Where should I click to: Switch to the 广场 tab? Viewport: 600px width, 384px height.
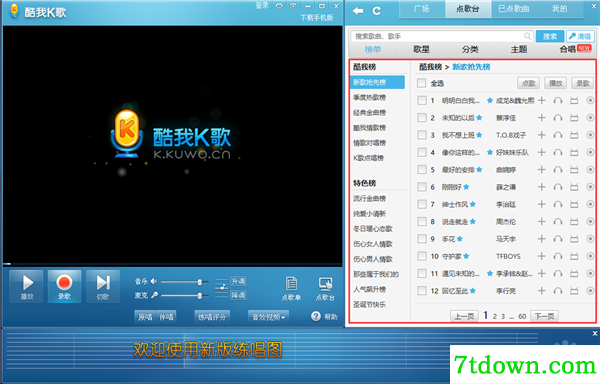point(422,9)
